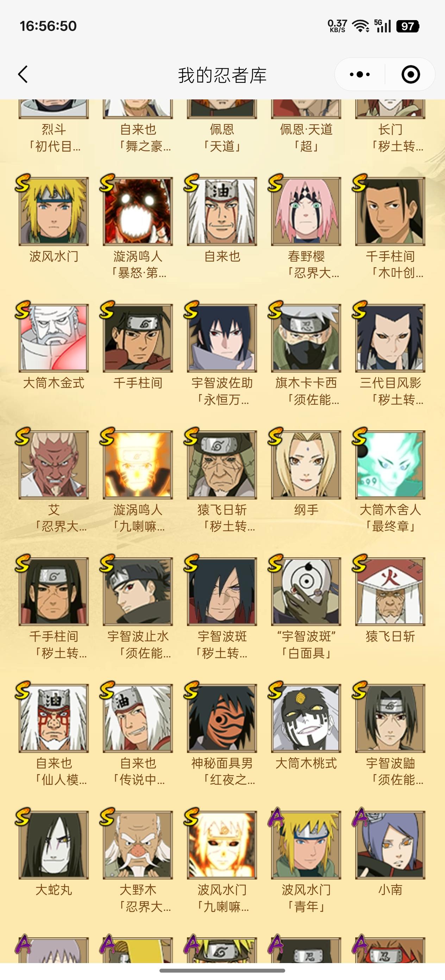
Task: Open the mini-program three-dots menu
Action: click(359, 74)
